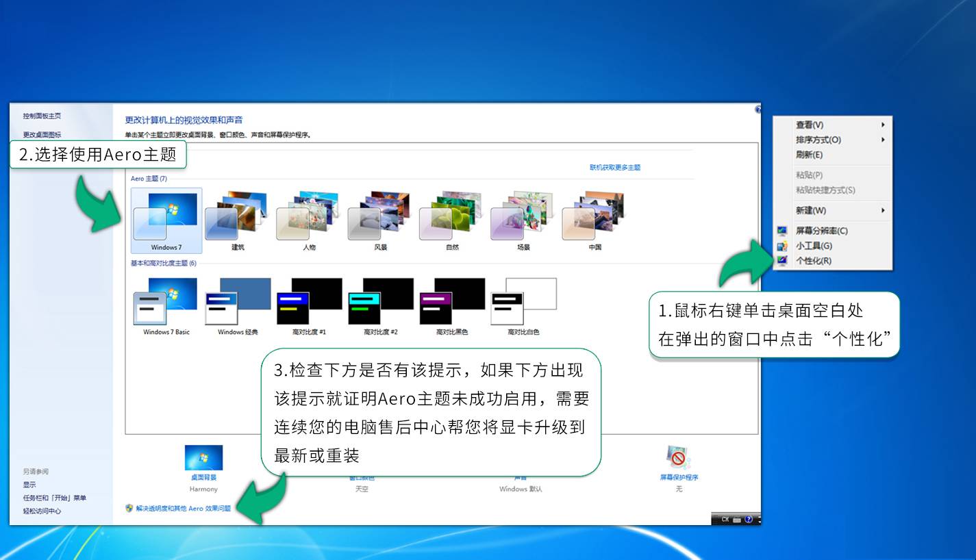Select the 建筑 theme
This screenshot has width=976, height=560.
click(x=238, y=220)
